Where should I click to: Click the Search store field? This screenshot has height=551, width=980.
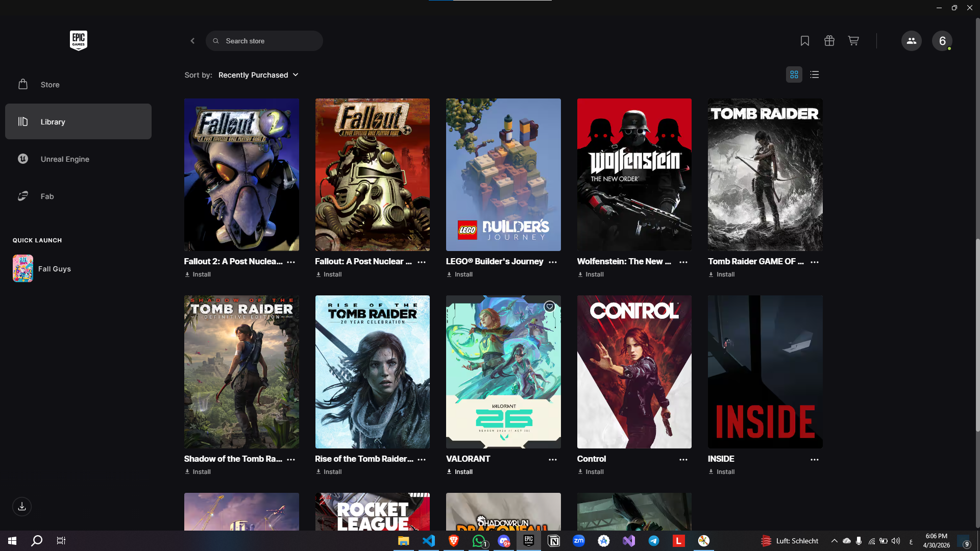[264, 41]
